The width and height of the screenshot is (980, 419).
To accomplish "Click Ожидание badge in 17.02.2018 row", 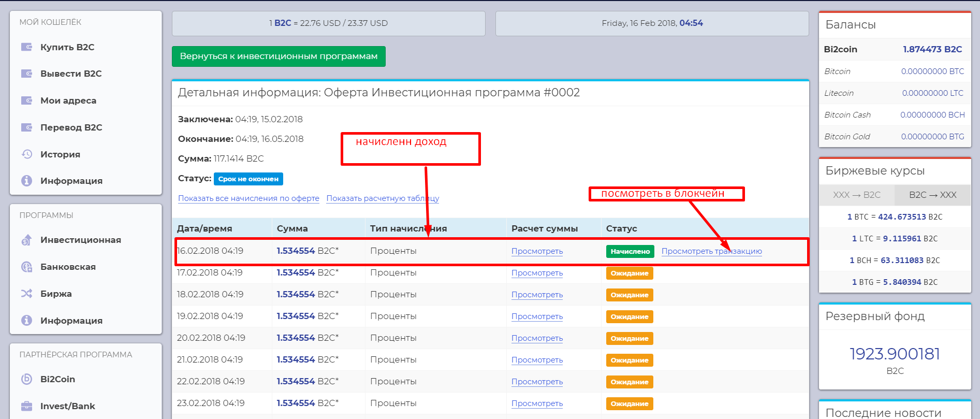I will point(630,273).
